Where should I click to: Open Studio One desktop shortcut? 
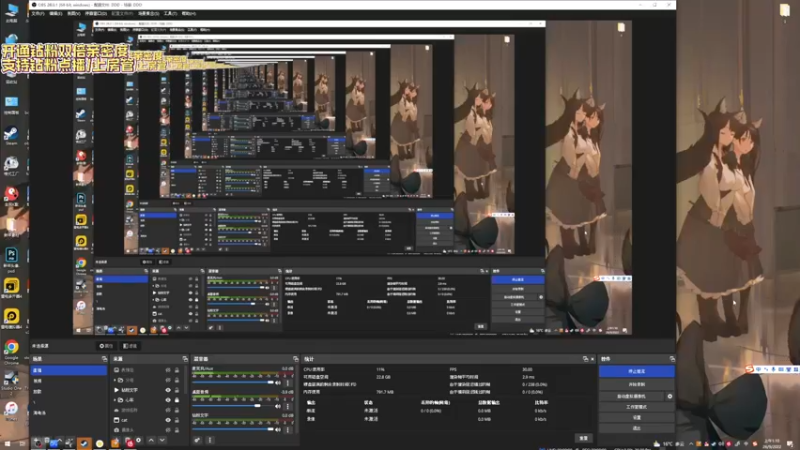(11, 382)
